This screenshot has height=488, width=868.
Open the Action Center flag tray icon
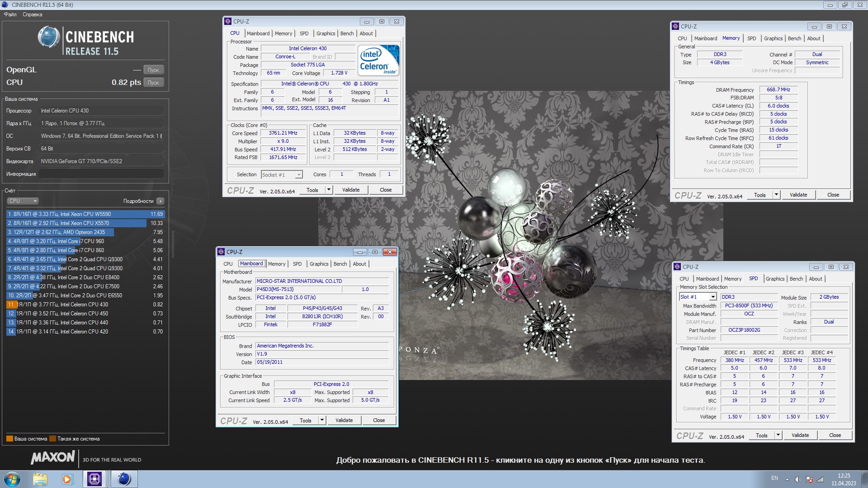(x=809, y=479)
